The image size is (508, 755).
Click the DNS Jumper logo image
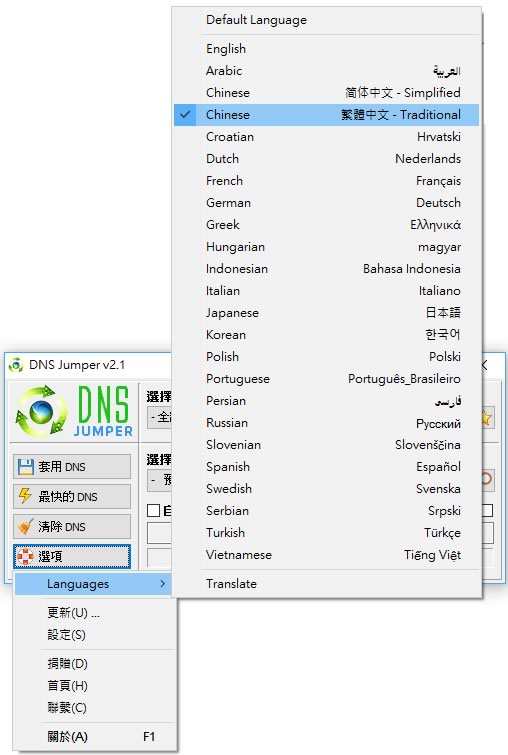coord(74,412)
